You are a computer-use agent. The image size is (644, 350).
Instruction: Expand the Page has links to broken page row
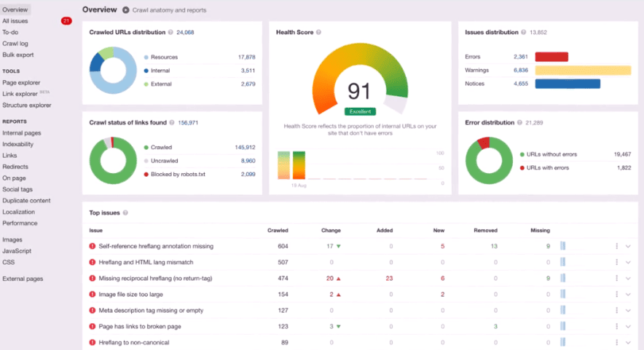point(628,326)
